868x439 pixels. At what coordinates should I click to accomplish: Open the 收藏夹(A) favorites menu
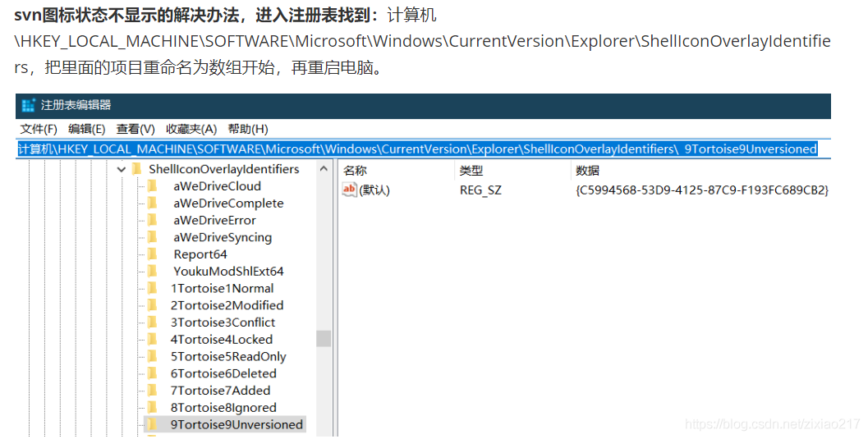(191, 129)
